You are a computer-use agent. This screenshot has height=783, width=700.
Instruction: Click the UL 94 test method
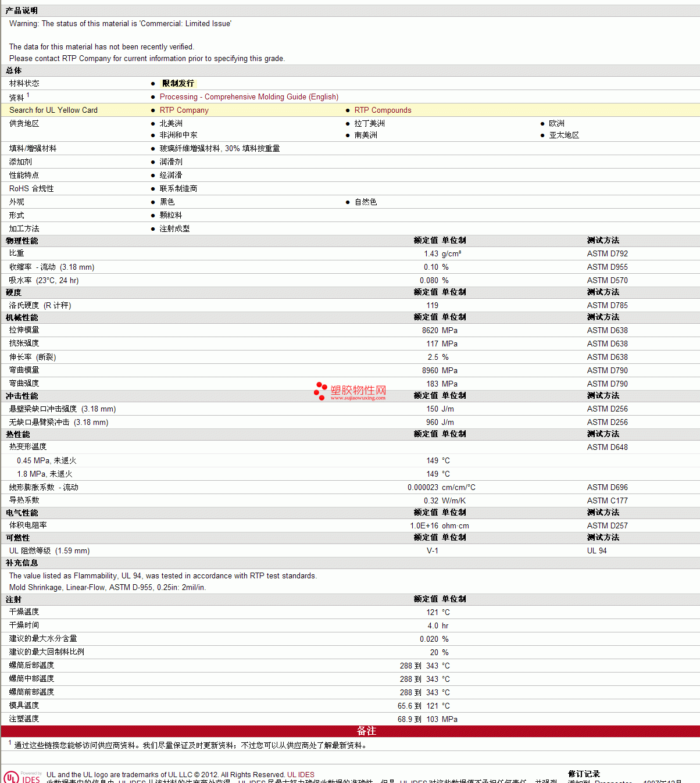[x=597, y=551]
